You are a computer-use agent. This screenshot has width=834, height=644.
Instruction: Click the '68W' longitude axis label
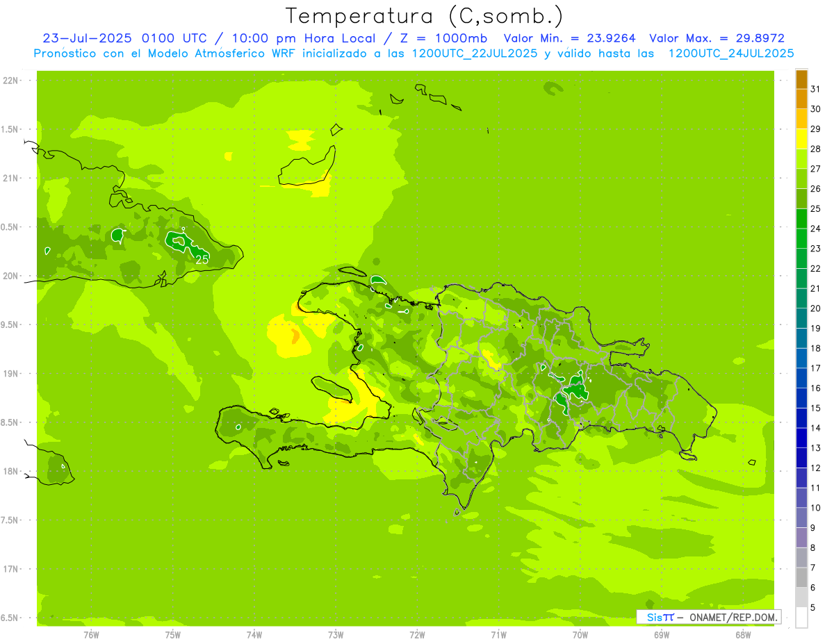pyautogui.click(x=743, y=635)
